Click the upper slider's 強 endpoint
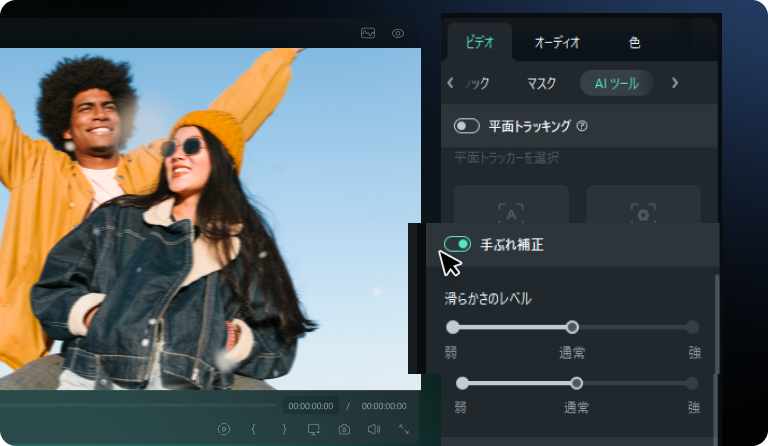Image resolution: width=768 pixels, height=446 pixels. tap(692, 327)
